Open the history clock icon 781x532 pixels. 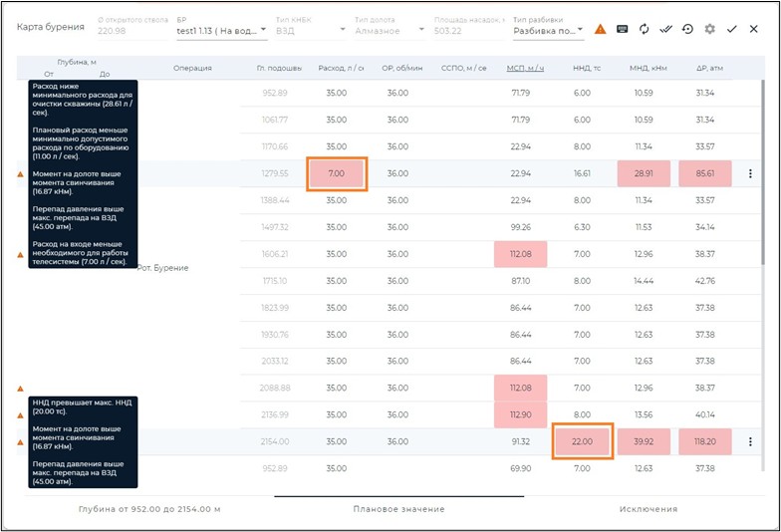pos(687,29)
